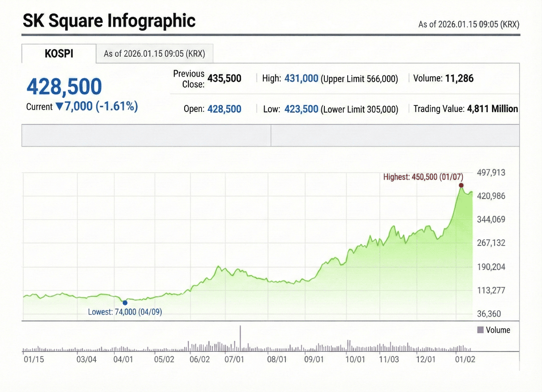
Task: Click the SK Square Infographic title
Action: click(109, 20)
